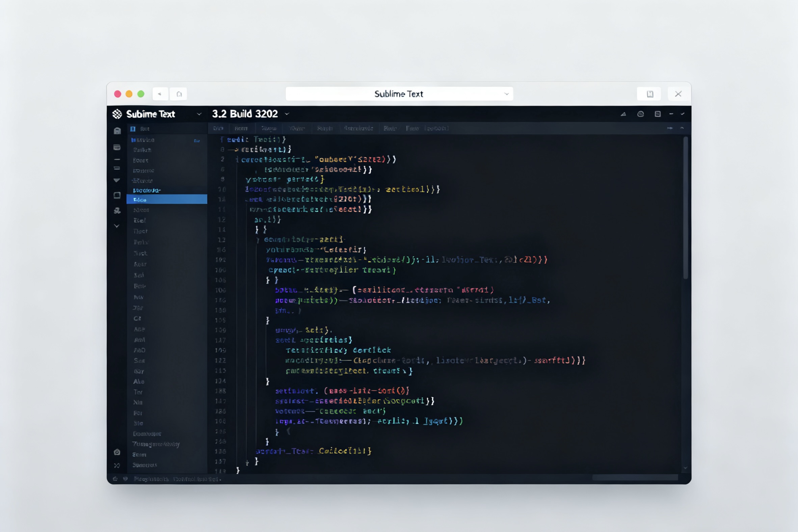Click the Sublime Text logo icon
The image size is (798, 532).
pyautogui.click(x=117, y=114)
